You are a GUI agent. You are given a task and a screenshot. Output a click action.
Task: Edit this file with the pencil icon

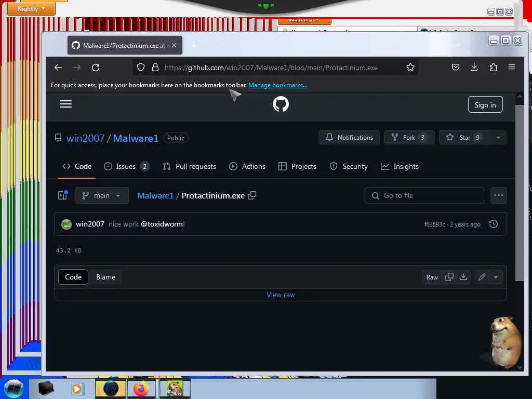(x=482, y=277)
